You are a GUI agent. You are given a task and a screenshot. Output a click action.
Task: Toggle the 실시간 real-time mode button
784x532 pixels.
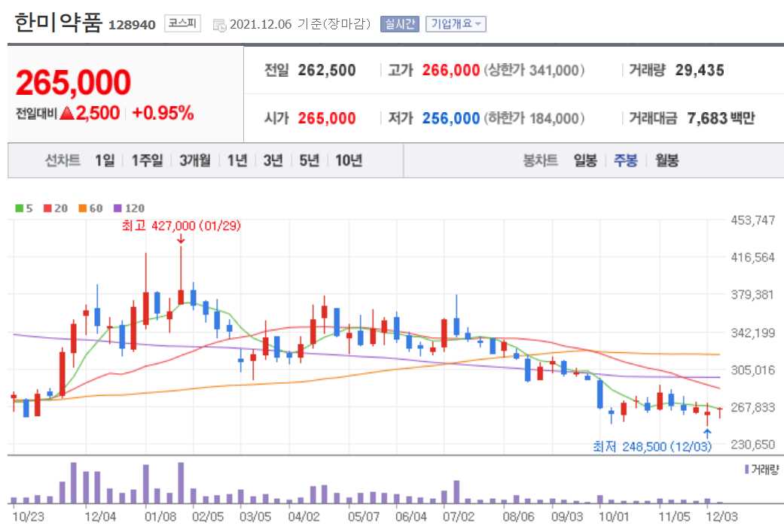(401, 23)
